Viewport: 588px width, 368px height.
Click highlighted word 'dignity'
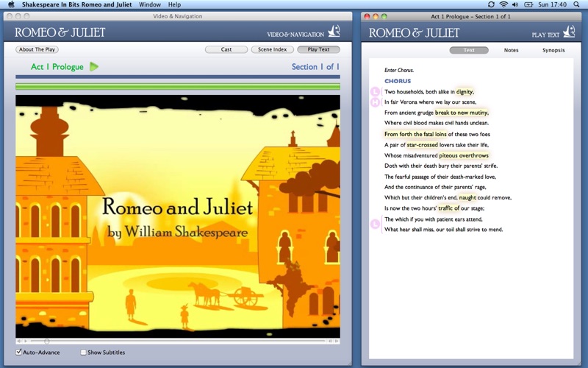pos(465,91)
